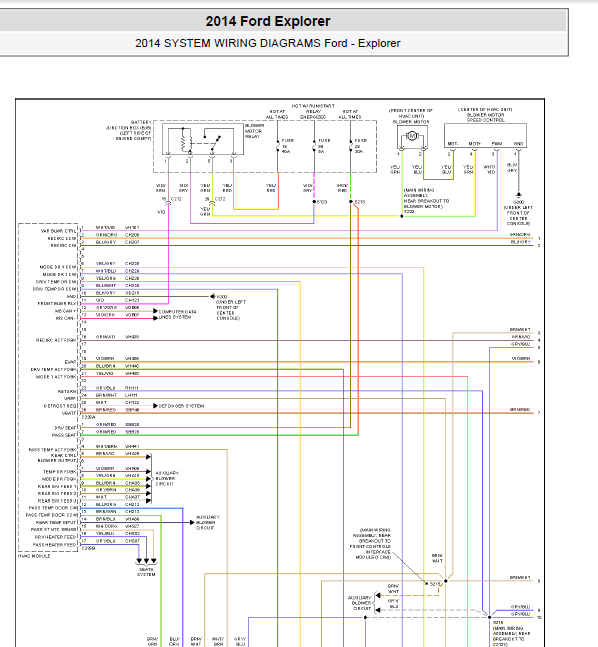Click the 'FRONT BLWR RLY' pin label
Viewport: 598px width, 647px height.
point(57,303)
